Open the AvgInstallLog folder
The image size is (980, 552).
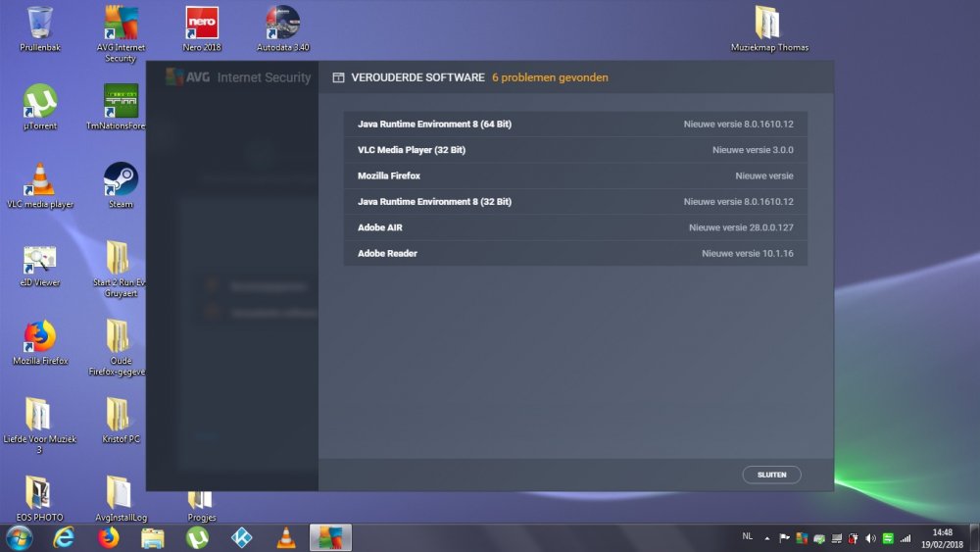121,499
